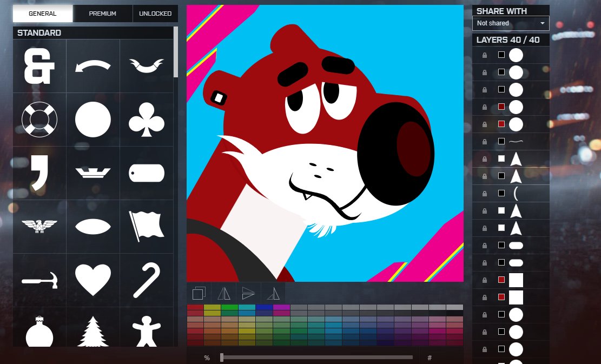Pick the comma shape
The width and height of the screenshot is (601, 364).
tap(40, 173)
